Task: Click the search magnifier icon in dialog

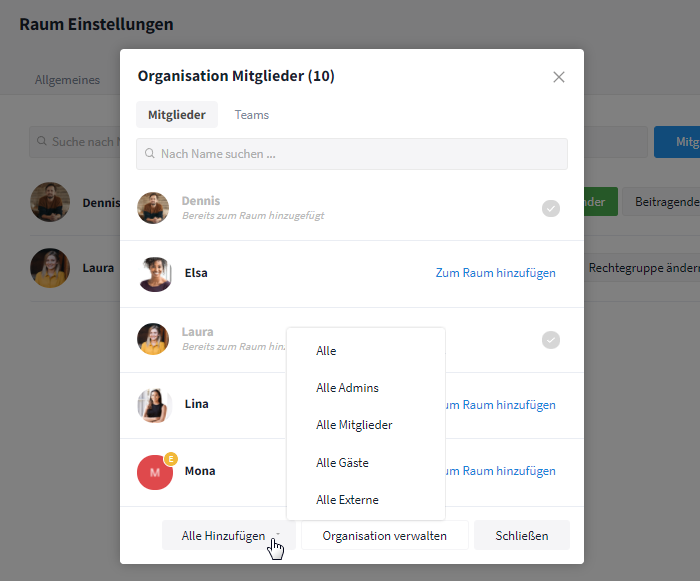Action: [x=150, y=154]
